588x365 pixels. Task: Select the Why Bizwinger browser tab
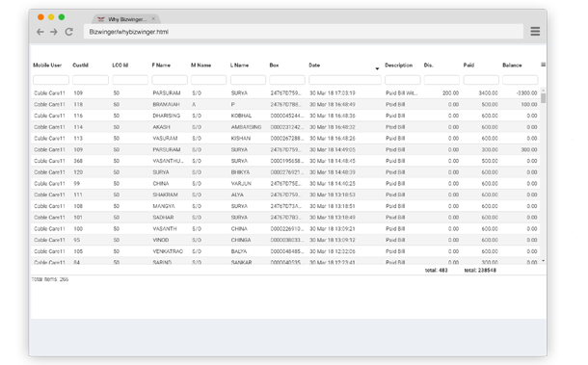pyautogui.click(x=126, y=19)
